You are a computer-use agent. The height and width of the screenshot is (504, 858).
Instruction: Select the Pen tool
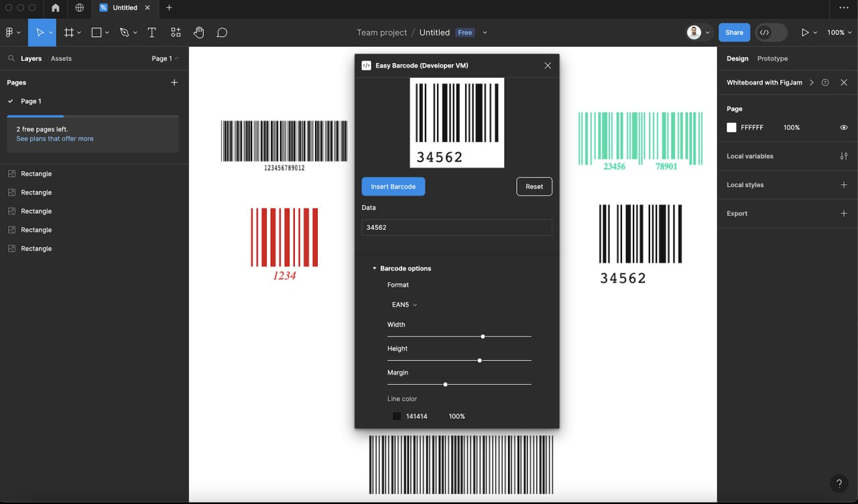coord(124,32)
